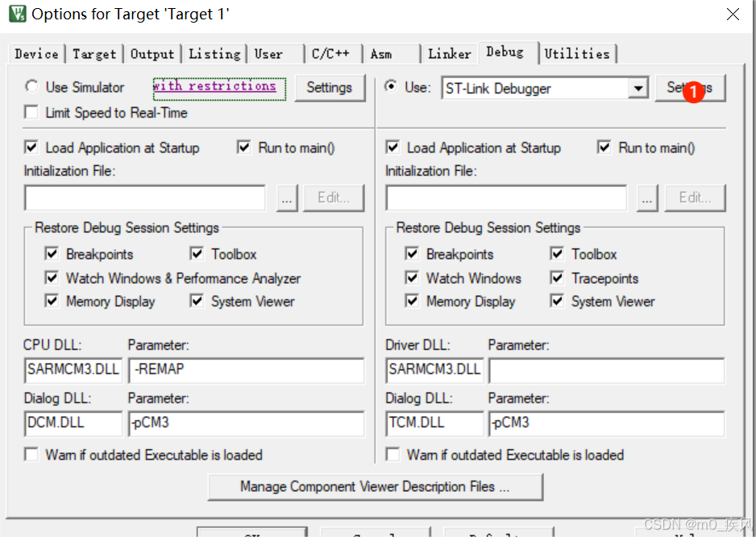This screenshot has width=756, height=537.
Task: Toggle Tracepoints checkbox
Action: pos(557,278)
